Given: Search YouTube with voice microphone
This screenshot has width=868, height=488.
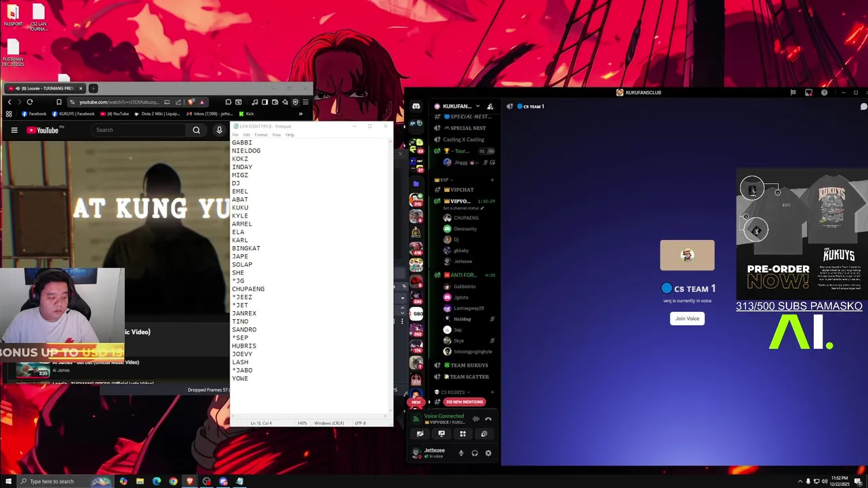Looking at the screenshot, I should (x=219, y=130).
